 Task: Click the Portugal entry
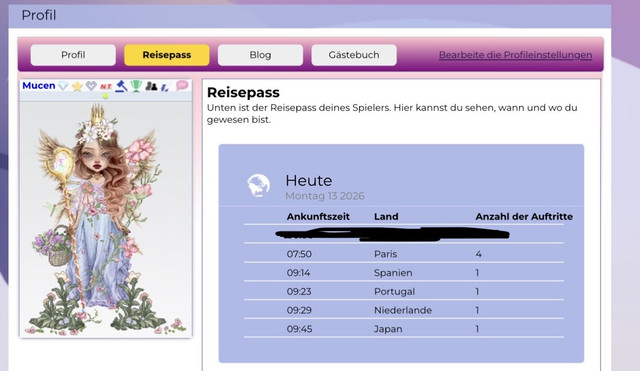tap(394, 291)
